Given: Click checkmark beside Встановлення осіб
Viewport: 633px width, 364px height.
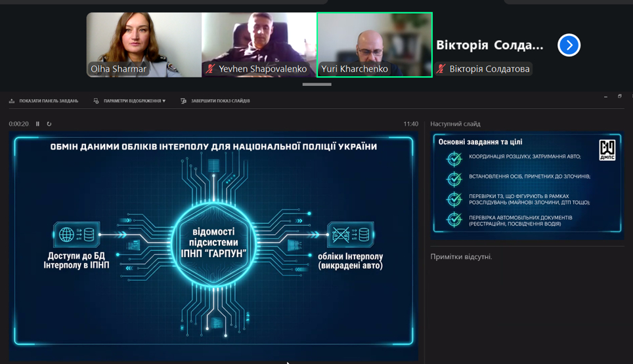Looking at the screenshot, I should pyautogui.click(x=454, y=178).
